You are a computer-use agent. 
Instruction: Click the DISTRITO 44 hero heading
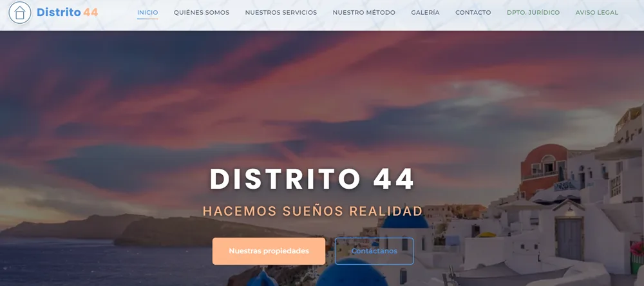pyautogui.click(x=312, y=179)
